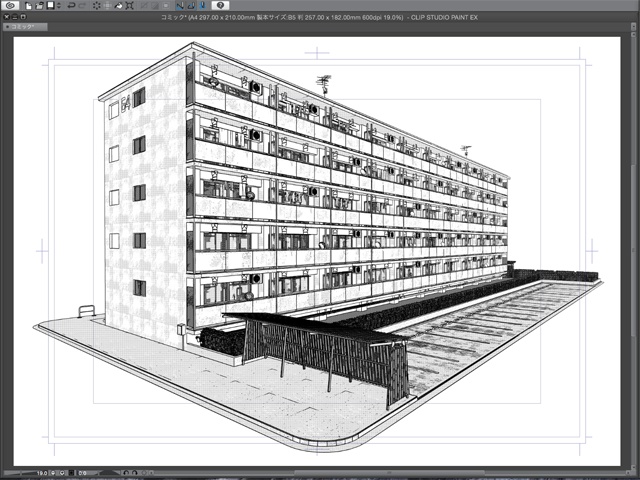
Task: Toggle Snap to Ruler
Action: tap(180, 6)
